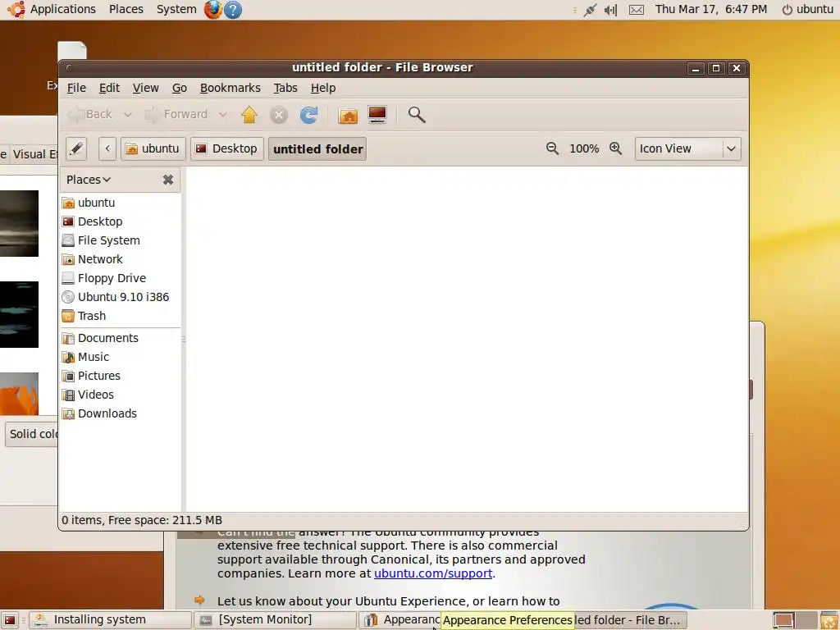
Task: Select the Desktop path bar button
Action: [226, 148]
